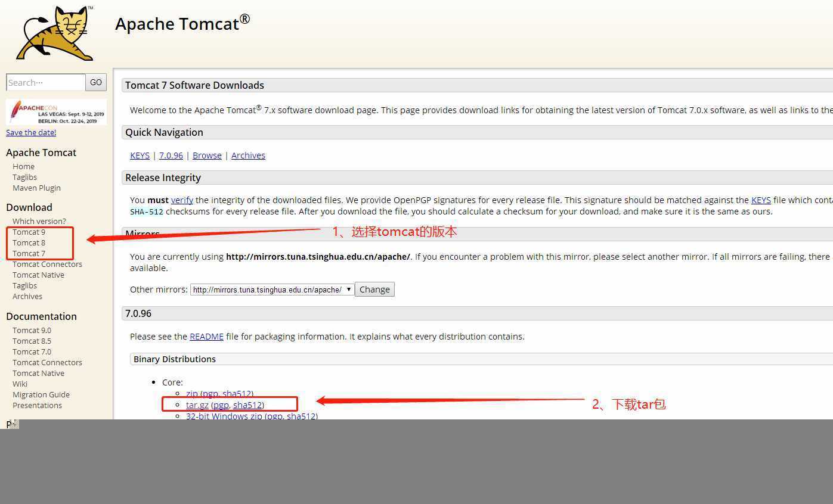833x504 pixels.
Task: Click the Change mirror button
Action: pyautogui.click(x=374, y=290)
